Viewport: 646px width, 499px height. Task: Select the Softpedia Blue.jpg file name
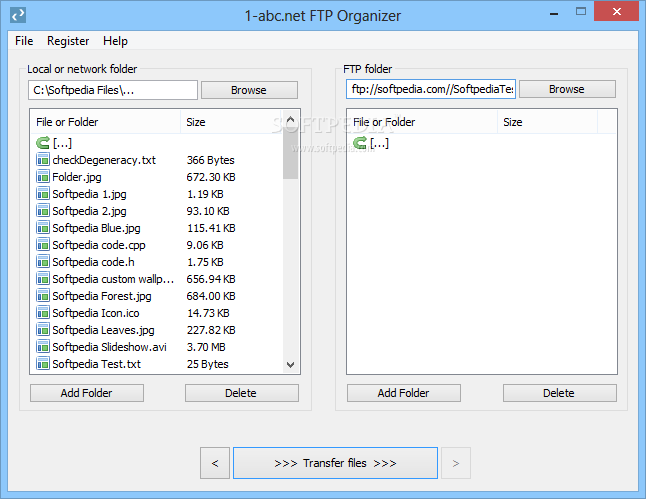[96, 228]
